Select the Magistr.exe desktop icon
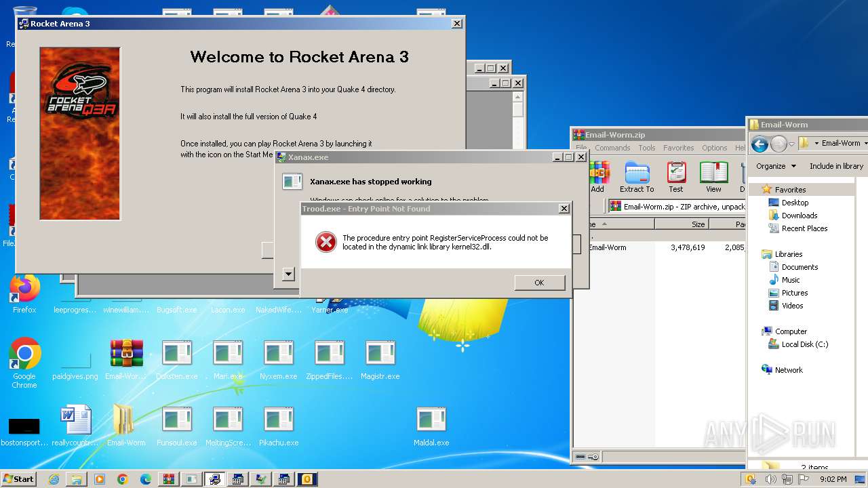 380,360
